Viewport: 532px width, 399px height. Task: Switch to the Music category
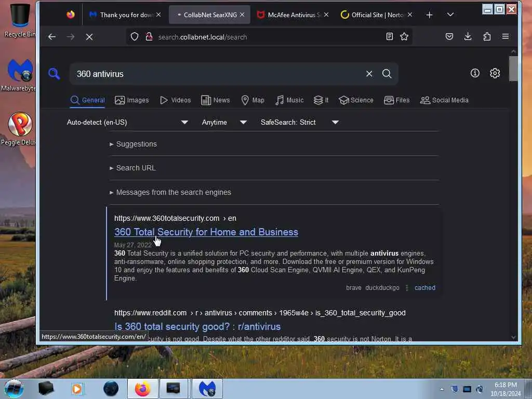pyautogui.click(x=289, y=100)
